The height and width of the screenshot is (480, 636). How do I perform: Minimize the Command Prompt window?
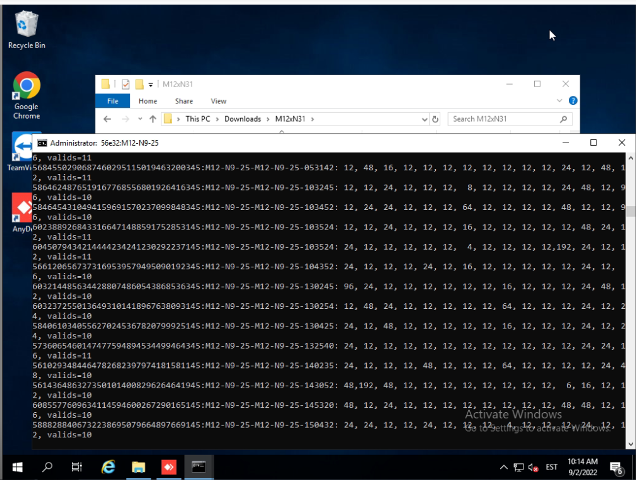point(566,142)
